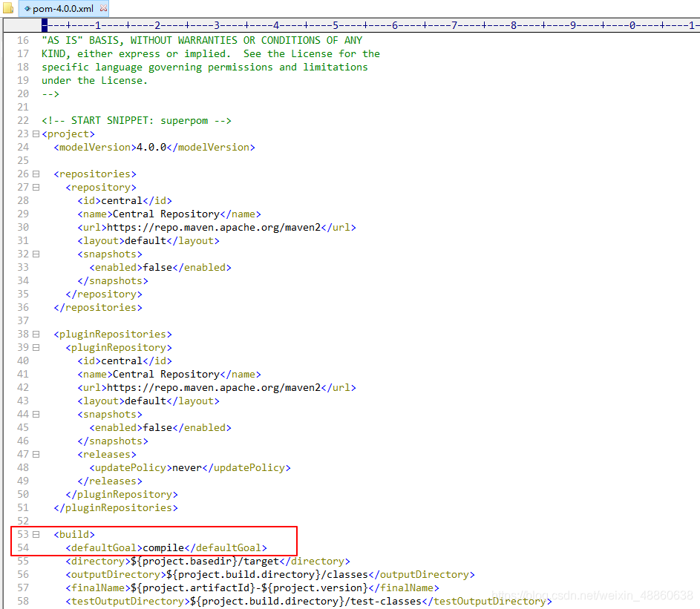Click 'central' id value on line 28
The width and height of the screenshot is (700, 609).
click(x=122, y=201)
